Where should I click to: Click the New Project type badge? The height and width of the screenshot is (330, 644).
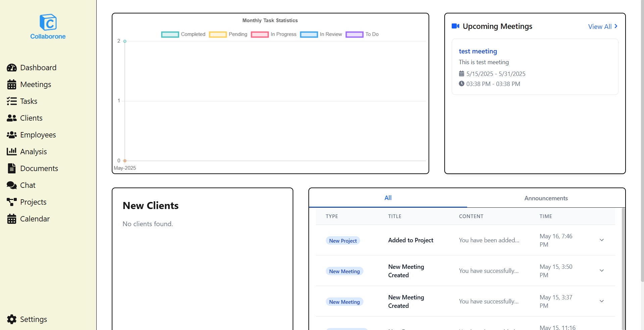[343, 241]
